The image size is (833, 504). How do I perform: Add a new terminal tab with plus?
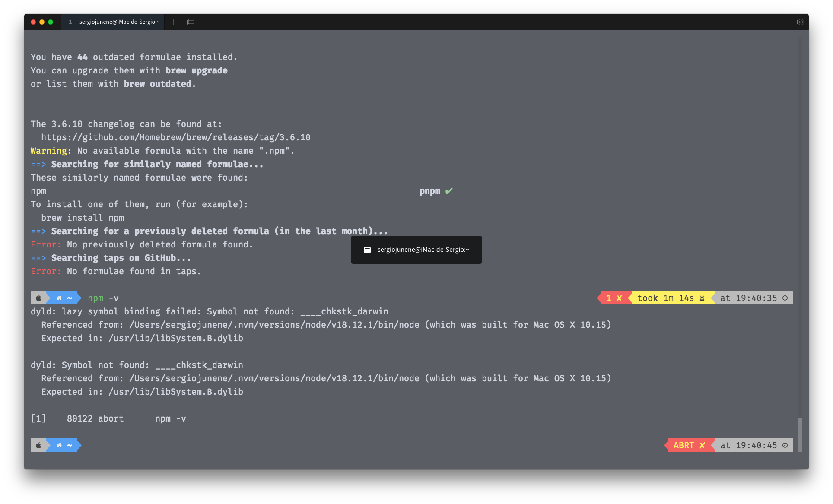[173, 22]
